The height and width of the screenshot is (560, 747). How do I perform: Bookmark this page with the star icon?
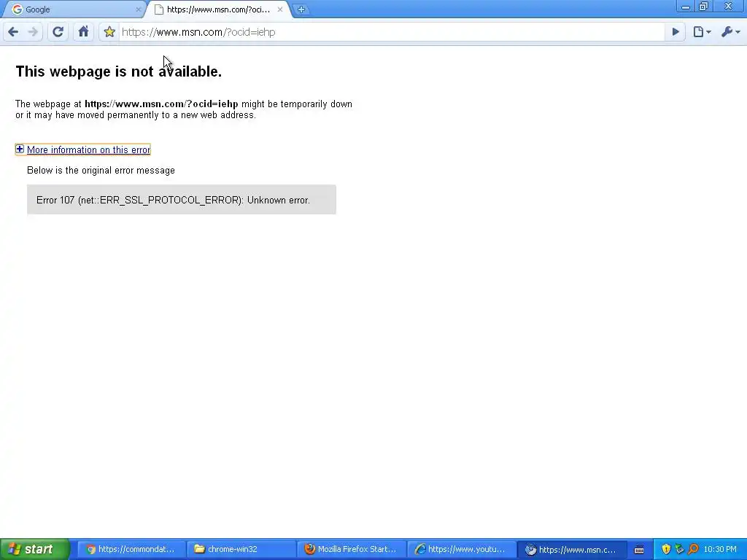tap(109, 32)
